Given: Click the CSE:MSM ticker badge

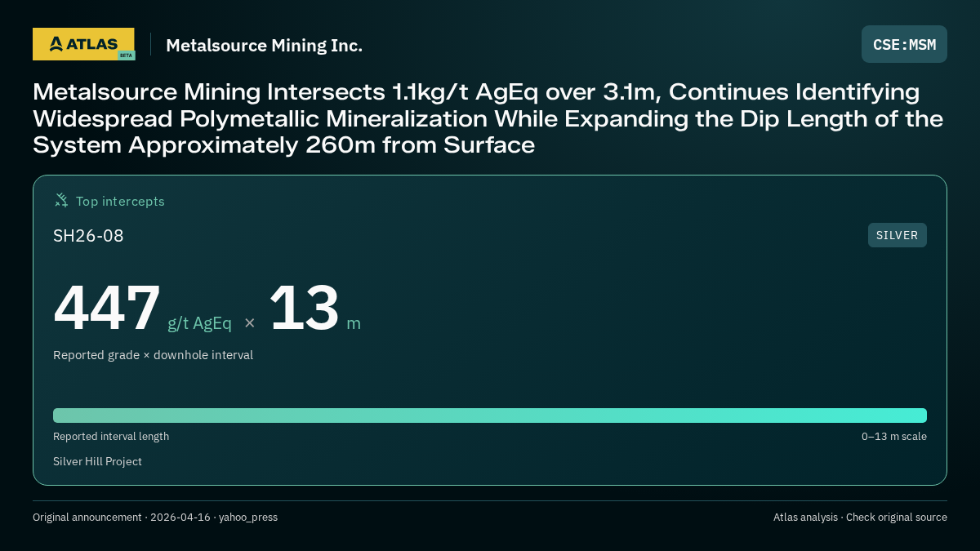Looking at the screenshot, I should [904, 44].
